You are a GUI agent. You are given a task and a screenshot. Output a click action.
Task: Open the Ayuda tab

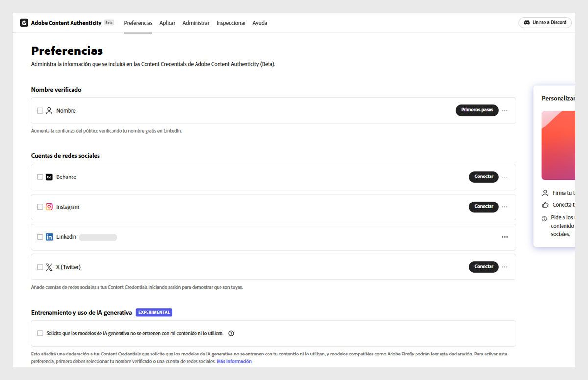pos(260,23)
